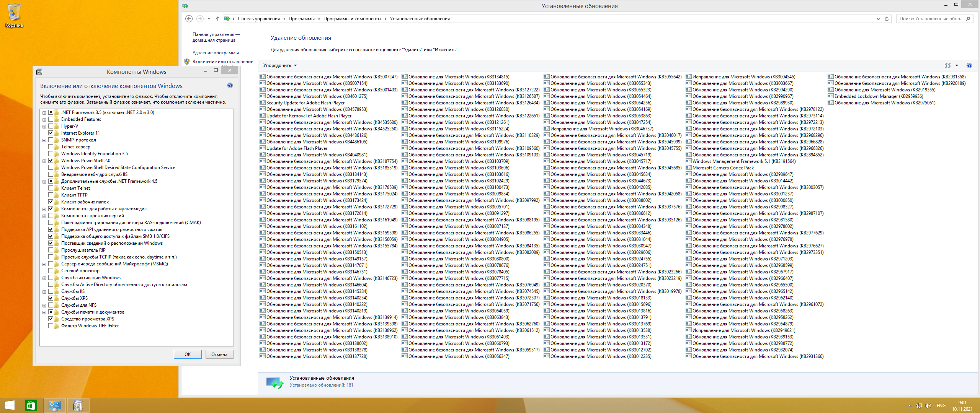
Task: Open Панель управления домашняя страница link
Action: [216, 37]
